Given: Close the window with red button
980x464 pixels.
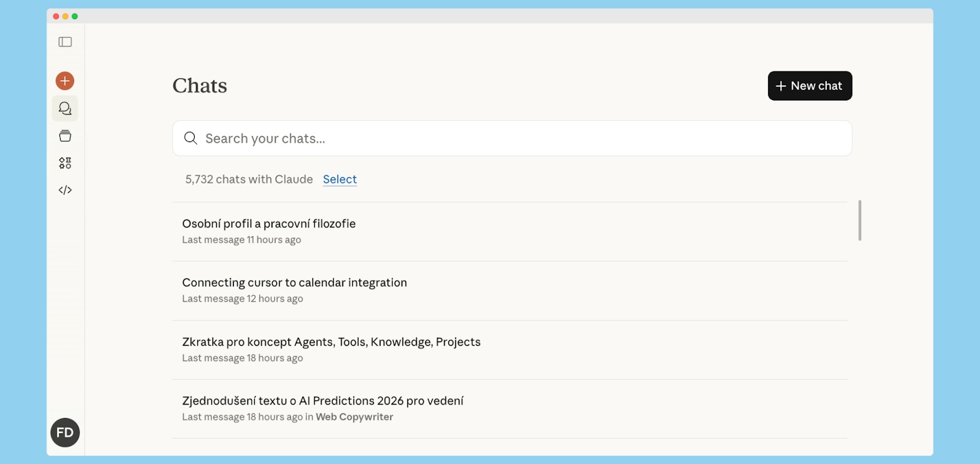Looking at the screenshot, I should [56, 17].
